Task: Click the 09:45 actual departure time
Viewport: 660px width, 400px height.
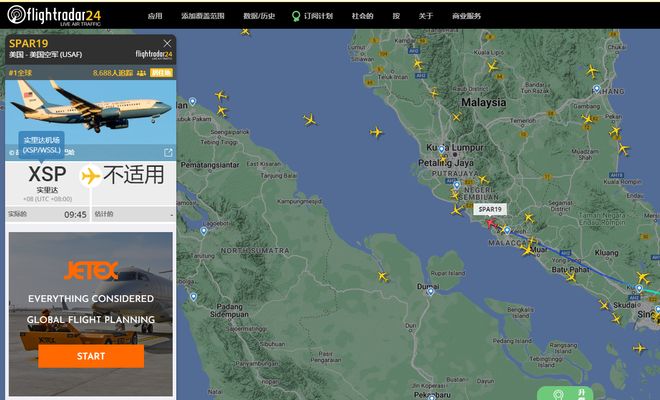Action: [75, 215]
